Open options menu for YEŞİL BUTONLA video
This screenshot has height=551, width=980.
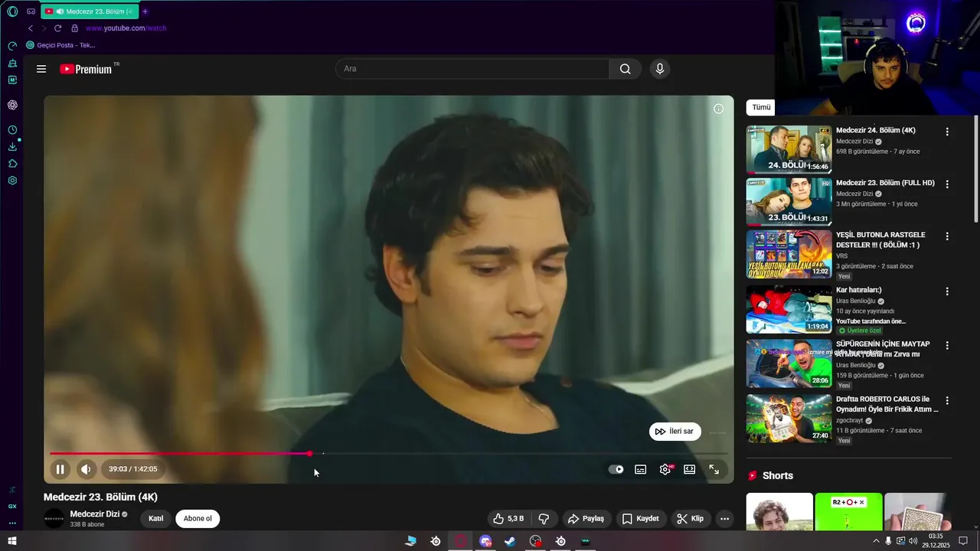pos(947,236)
